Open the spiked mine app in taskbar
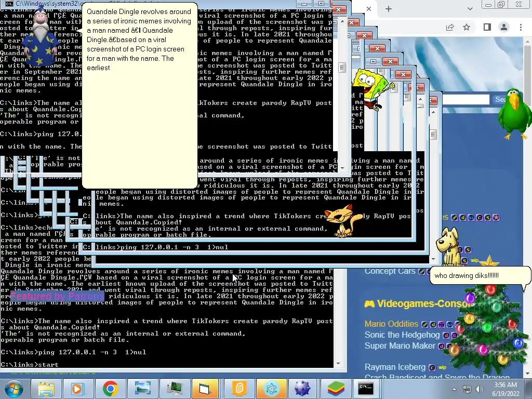Image resolution: width=532 pixels, height=399 pixels. pyautogui.click(x=302, y=389)
